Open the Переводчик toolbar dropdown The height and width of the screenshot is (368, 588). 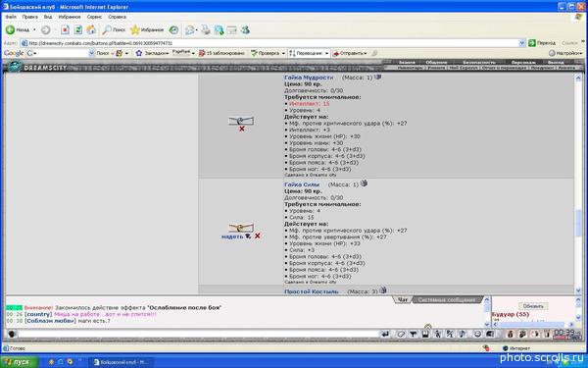coord(309,53)
